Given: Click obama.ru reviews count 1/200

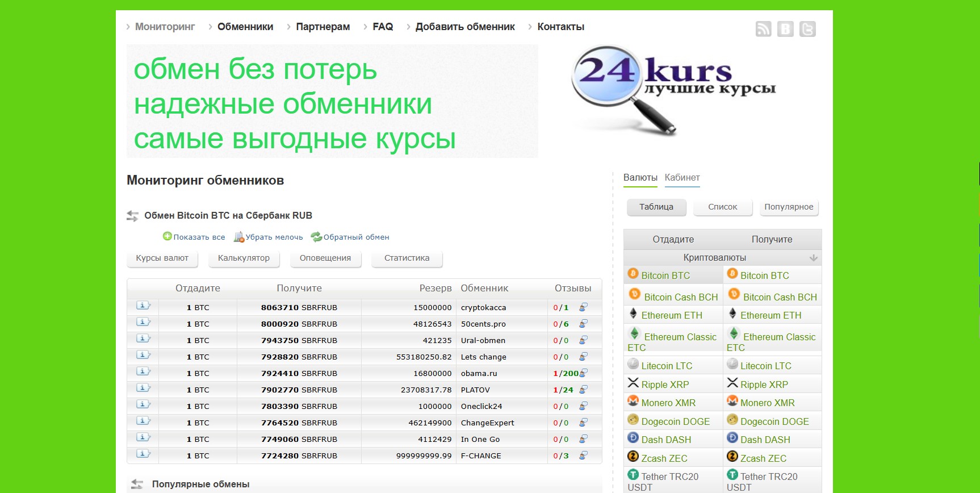Looking at the screenshot, I should point(566,373).
